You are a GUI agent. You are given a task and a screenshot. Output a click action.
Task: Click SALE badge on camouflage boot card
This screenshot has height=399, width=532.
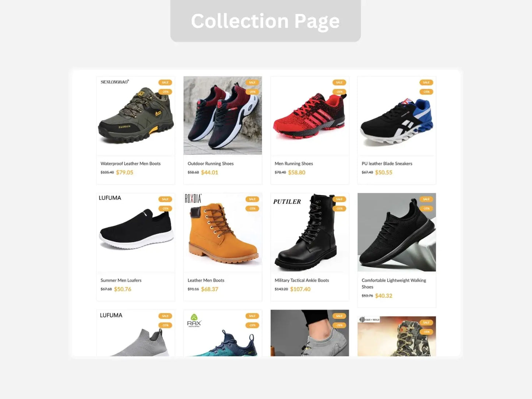(x=426, y=322)
